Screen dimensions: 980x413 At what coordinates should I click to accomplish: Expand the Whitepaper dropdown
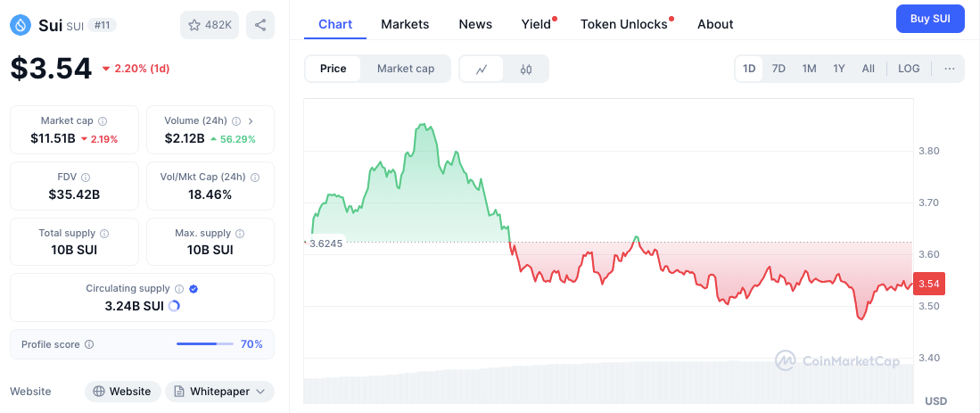[219, 391]
